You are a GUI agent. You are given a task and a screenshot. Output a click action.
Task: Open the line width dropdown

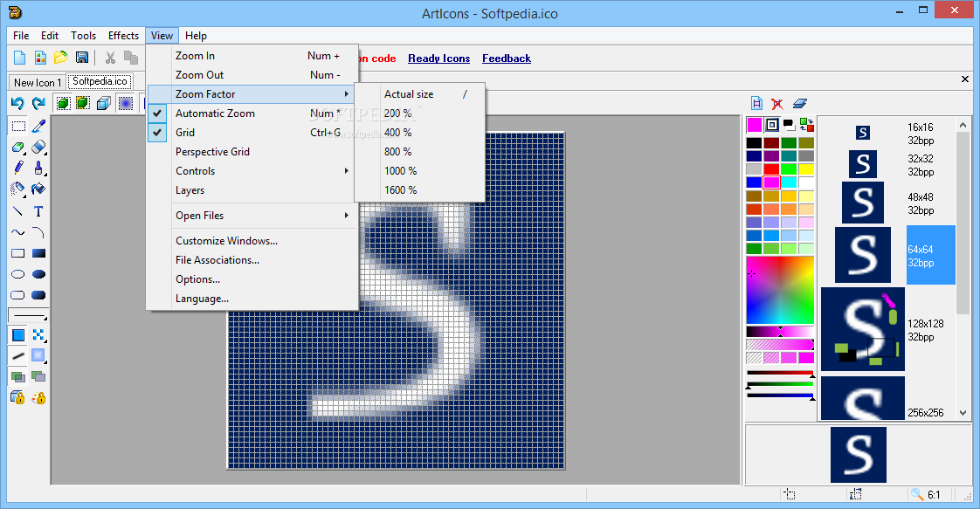pyautogui.click(x=29, y=315)
